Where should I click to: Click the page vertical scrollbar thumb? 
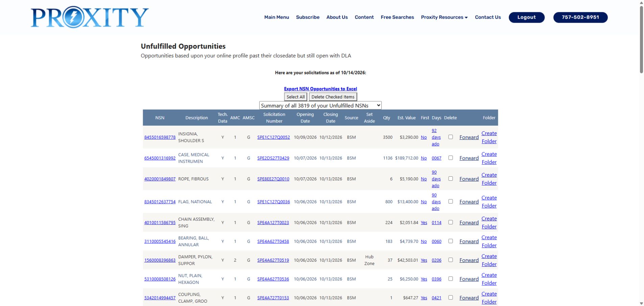coord(641,39)
